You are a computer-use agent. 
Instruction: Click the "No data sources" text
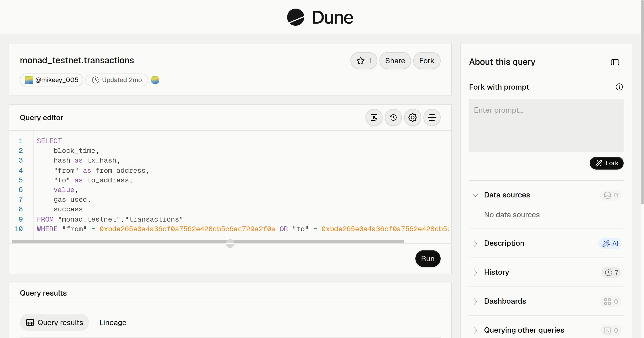coord(512,215)
